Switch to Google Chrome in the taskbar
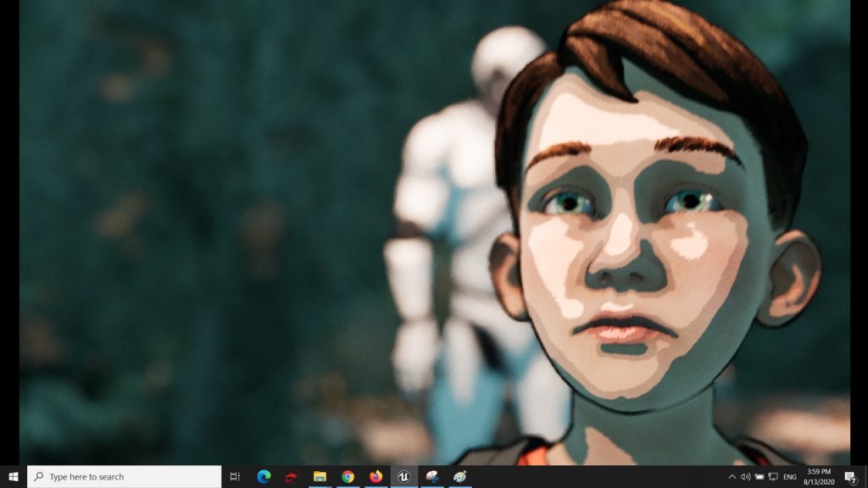Image resolution: width=868 pixels, height=488 pixels. [x=348, y=477]
